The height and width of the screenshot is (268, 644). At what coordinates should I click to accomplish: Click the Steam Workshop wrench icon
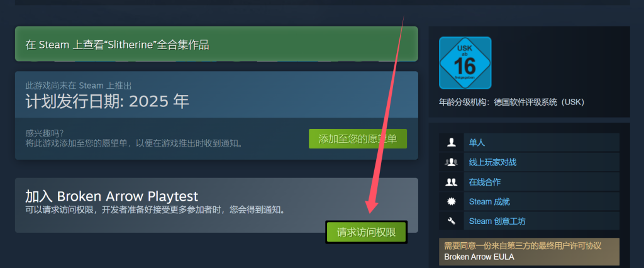(452, 221)
